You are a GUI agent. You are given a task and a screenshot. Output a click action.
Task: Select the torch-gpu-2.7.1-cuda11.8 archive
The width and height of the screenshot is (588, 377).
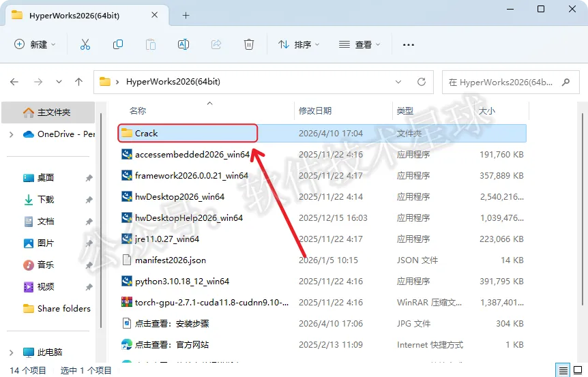212,303
